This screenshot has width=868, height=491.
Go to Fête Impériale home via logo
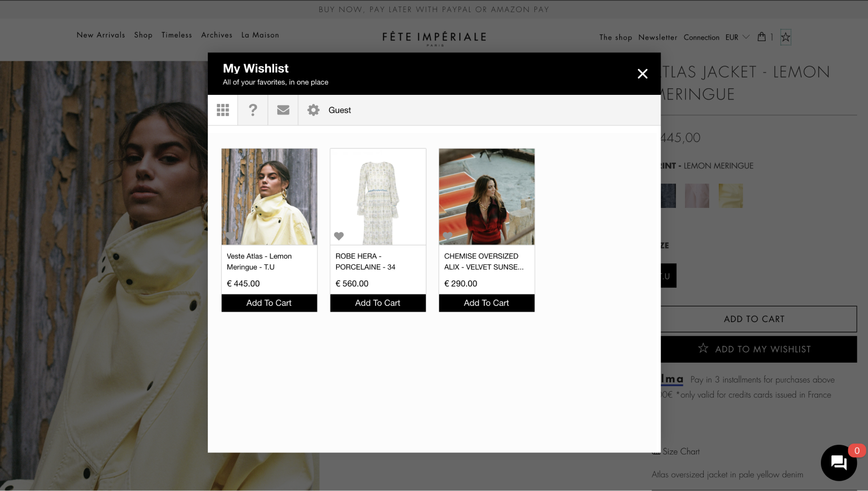point(435,38)
